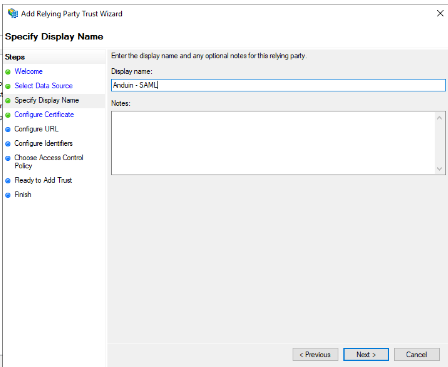Click inside the Notes text area
Screen dimensions: 448x367
pyautogui.click(x=272, y=143)
